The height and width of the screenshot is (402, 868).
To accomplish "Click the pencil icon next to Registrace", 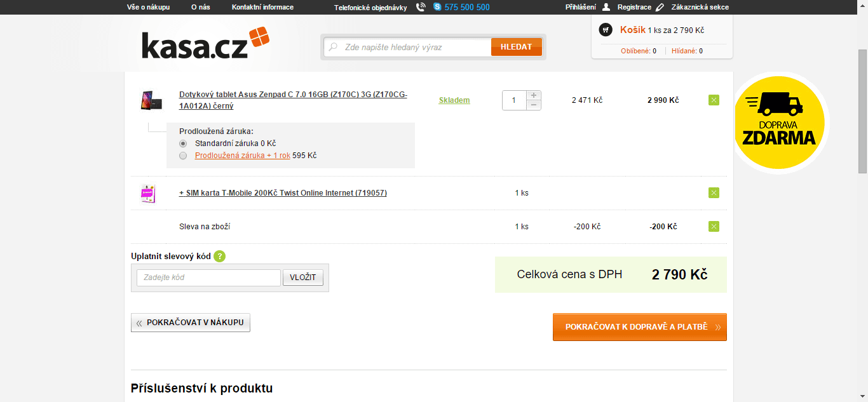I will (x=660, y=7).
